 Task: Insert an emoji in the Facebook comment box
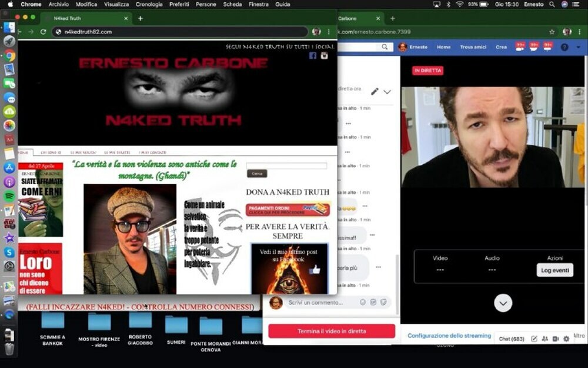tap(363, 302)
